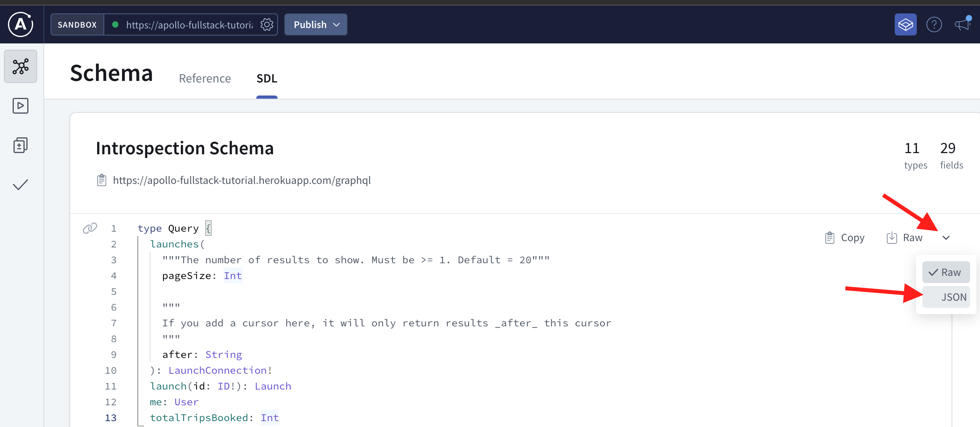The width and height of the screenshot is (980, 427).
Task: Click the help question mark icon
Action: pyautogui.click(x=934, y=25)
